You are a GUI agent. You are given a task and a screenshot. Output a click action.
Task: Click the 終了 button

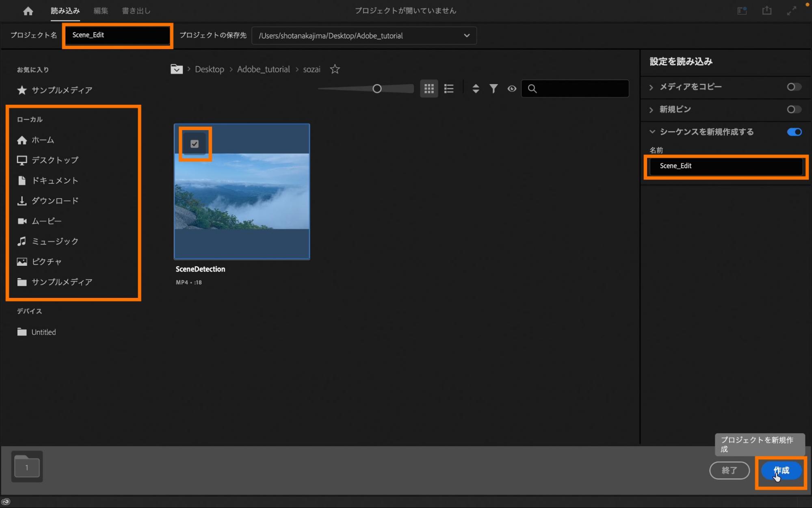click(x=729, y=471)
